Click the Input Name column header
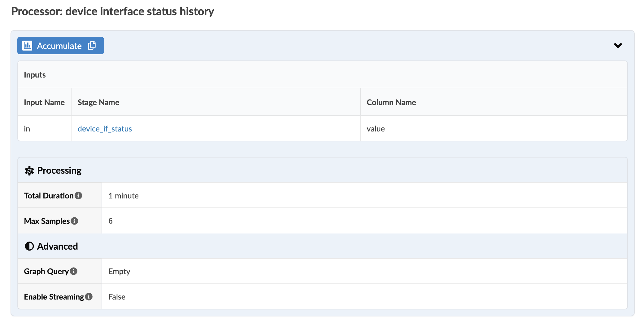Viewport: 644px width, 320px height. [44, 102]
